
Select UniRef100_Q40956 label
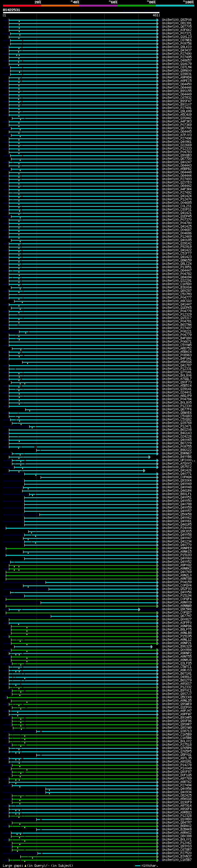click(x=177, y=789)
